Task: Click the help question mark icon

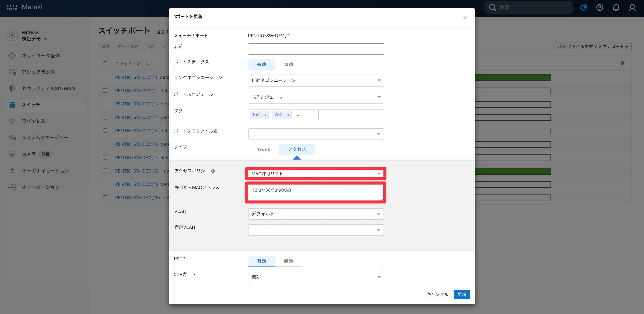Action: (x=599, y=7)
